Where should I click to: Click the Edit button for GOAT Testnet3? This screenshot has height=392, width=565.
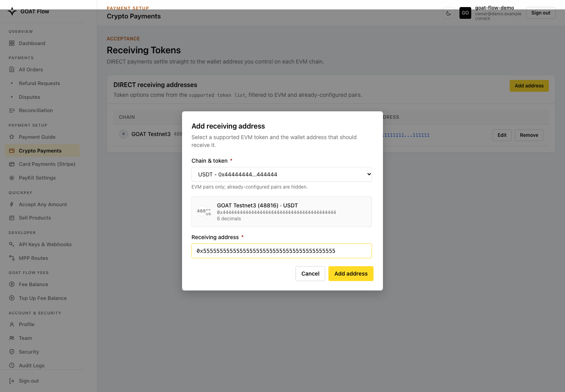click(x=502, y=135)
